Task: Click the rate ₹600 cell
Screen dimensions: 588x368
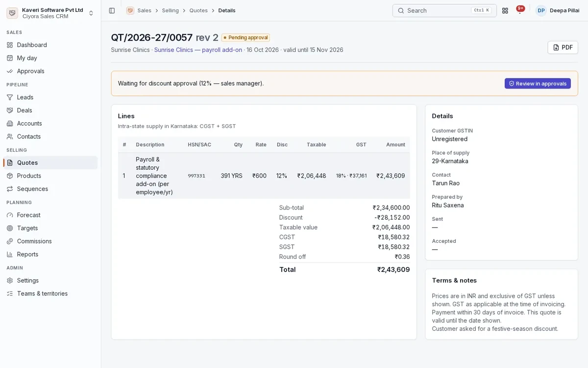Action: [x=259, y=176]
